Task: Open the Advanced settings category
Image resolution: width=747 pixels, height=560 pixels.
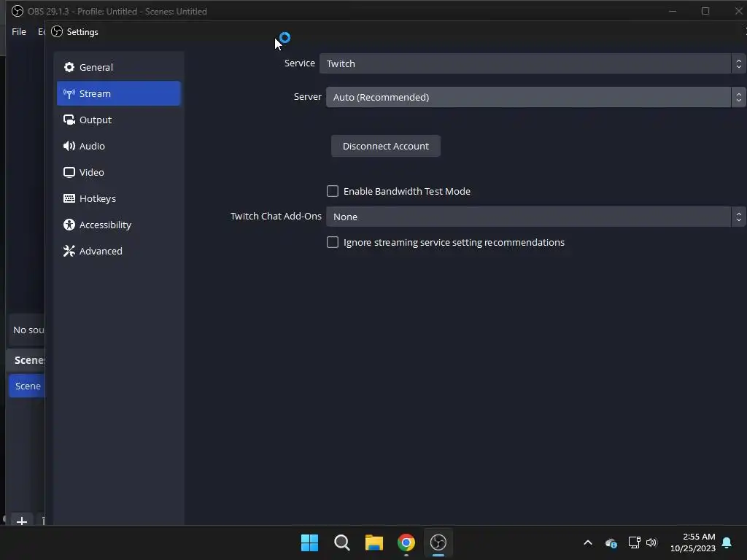Action: 119,251
